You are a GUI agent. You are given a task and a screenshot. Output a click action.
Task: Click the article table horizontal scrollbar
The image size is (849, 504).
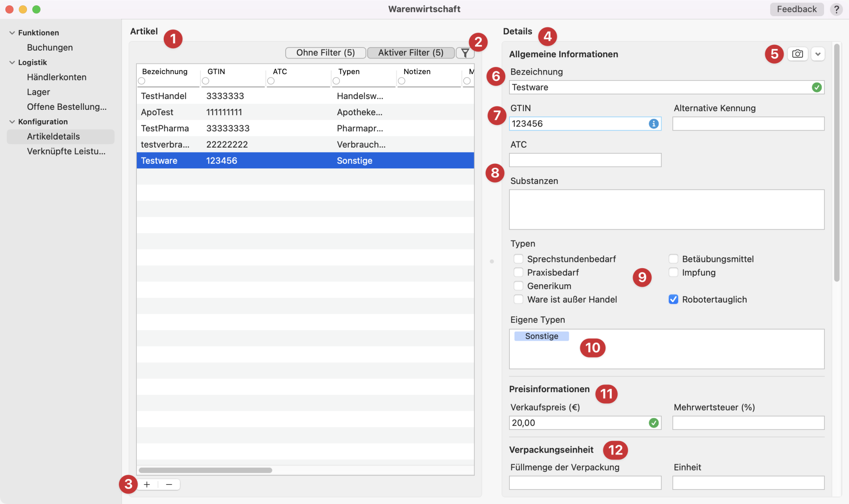[x=205, y=470]
